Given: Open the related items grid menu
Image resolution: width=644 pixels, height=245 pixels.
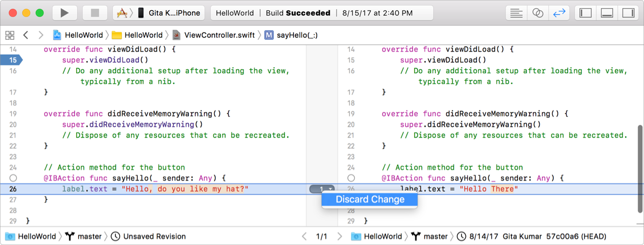Looking at the screenshot, I should [x=10, y=35].
